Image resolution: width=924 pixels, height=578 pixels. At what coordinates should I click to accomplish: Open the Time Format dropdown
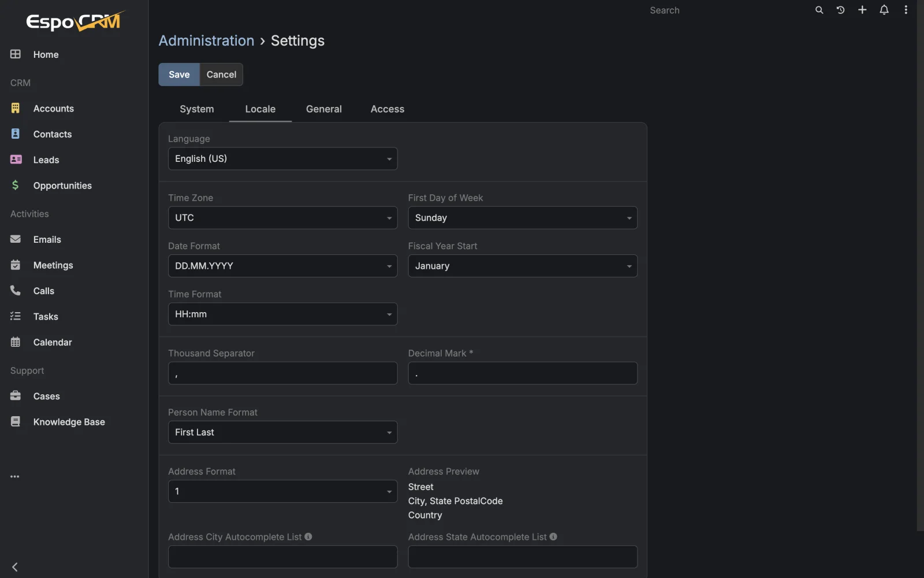(282, 314)
